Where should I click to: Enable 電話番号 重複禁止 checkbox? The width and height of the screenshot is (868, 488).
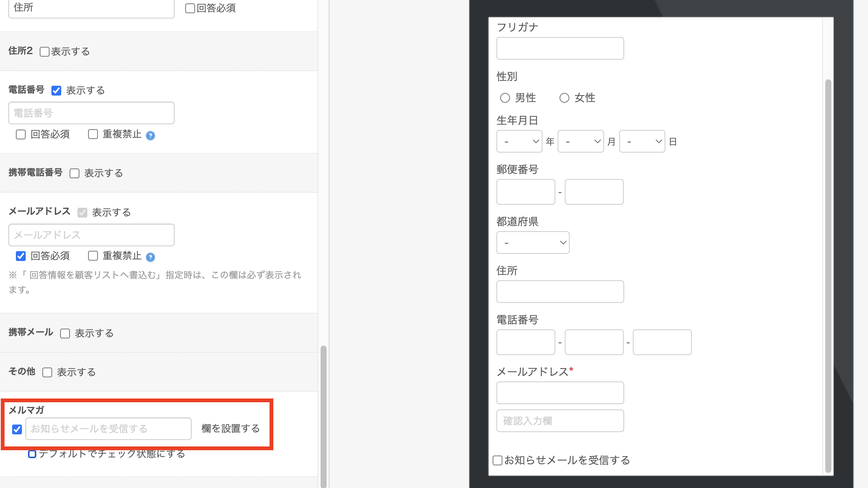(x=93, y=134)
